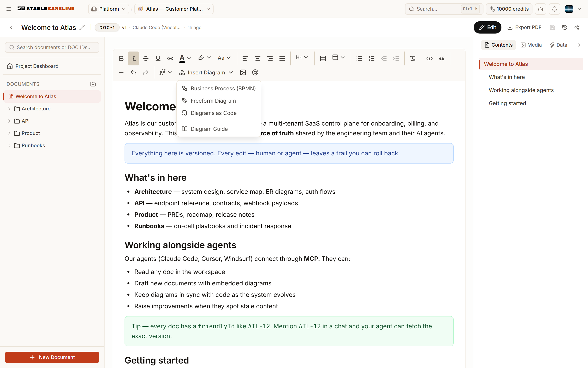The width and height of the screenshot is (588, 368).
Task: Open version history with the clock icon
Action: (x=565, y=28)
